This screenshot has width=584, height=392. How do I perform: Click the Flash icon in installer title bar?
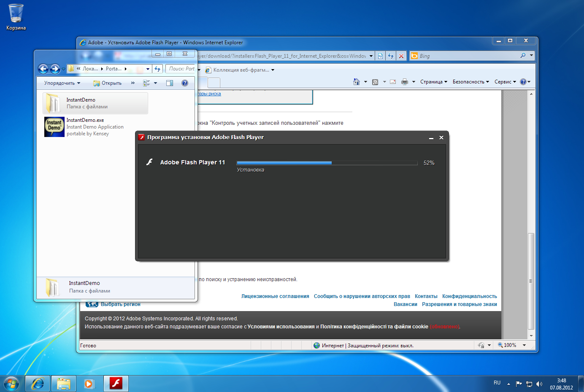click(x=142, y=137)
